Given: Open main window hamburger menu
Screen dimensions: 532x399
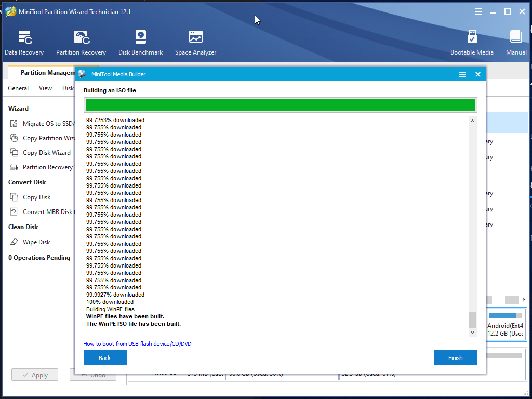Looking at the screenshot, I should pyautogui.click(x=478, y=12).
